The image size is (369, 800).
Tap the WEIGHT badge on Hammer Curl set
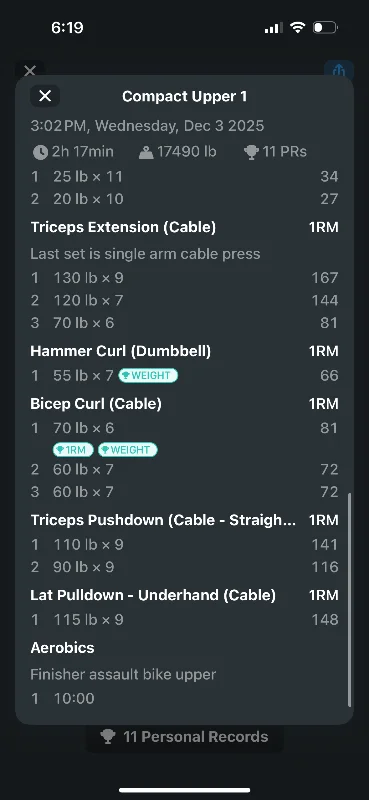(x=148, y=376)
